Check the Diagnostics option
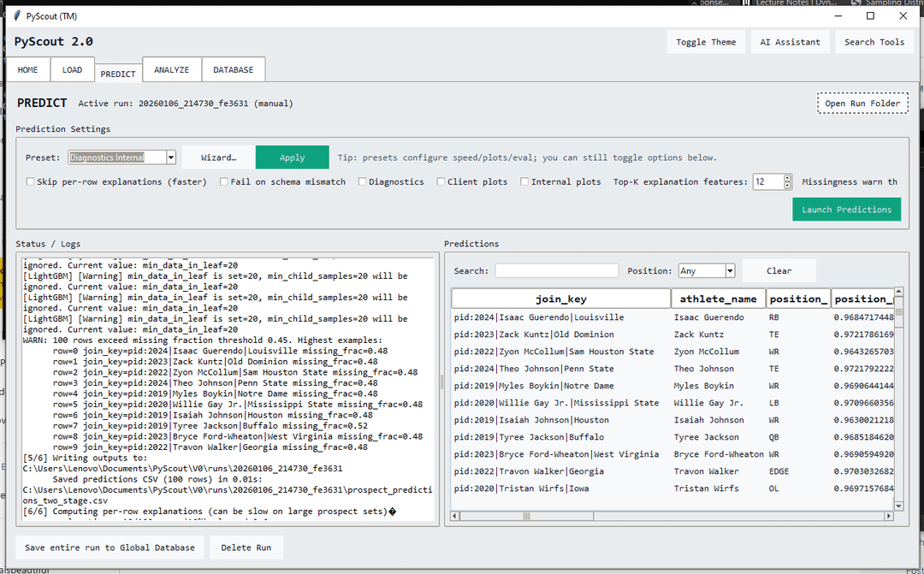 tap(363, 182)
